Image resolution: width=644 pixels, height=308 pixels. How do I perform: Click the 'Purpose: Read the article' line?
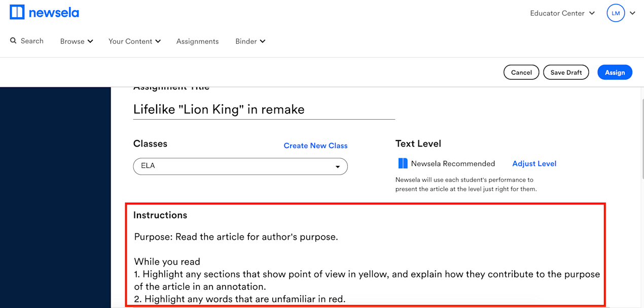pyautogui.click(x=236, y=236)
